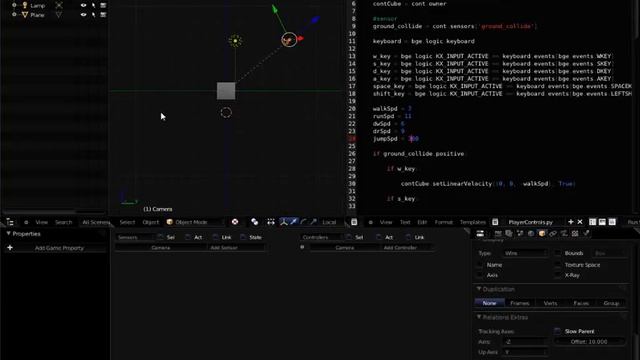Create a new text block with plus
Image resolution: width=640 pixels, height=360 pixels.
pyautogui.click(x=570, y=222)
